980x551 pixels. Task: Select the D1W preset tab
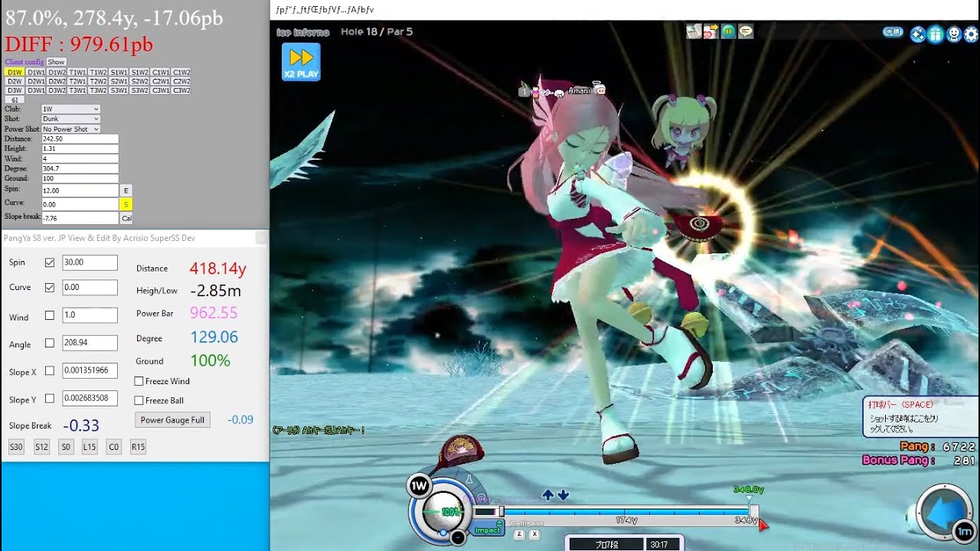15,72
